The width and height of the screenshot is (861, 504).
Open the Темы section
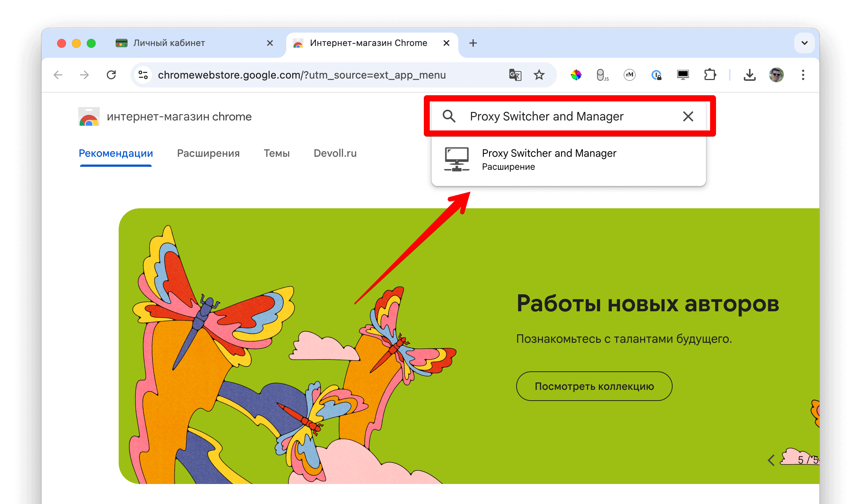pyautogui.click(x=277, y=153)
